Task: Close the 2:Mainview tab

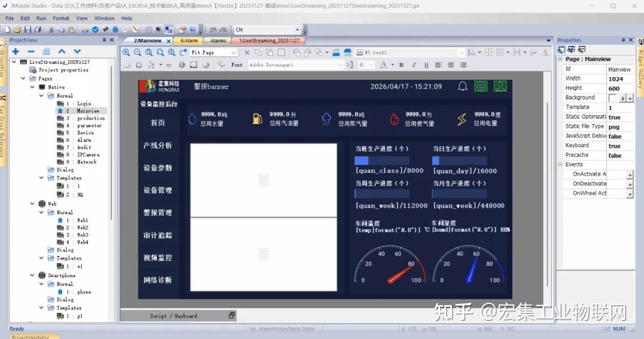Action: click(x=168, y=41)
